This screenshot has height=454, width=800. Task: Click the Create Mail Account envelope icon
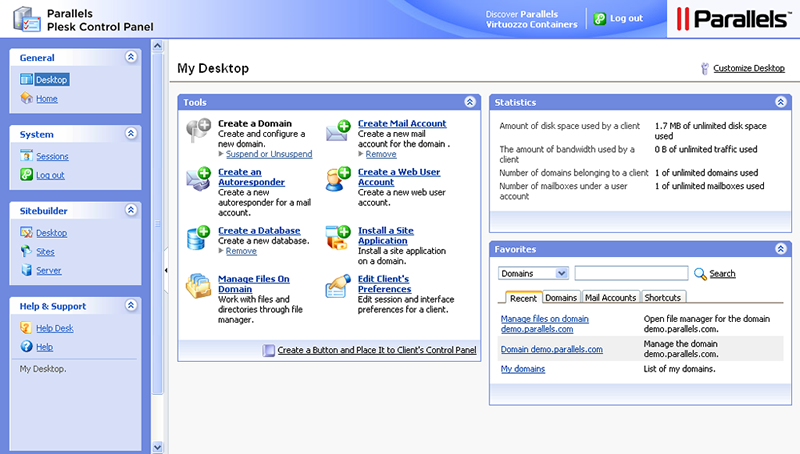click(338, 130)
